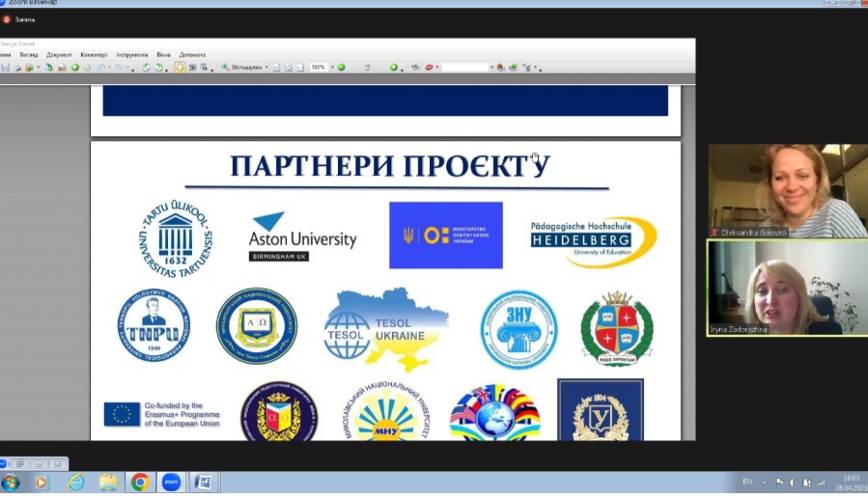
Task: Click the 100% zoom level field
Action: click(319, 68)
